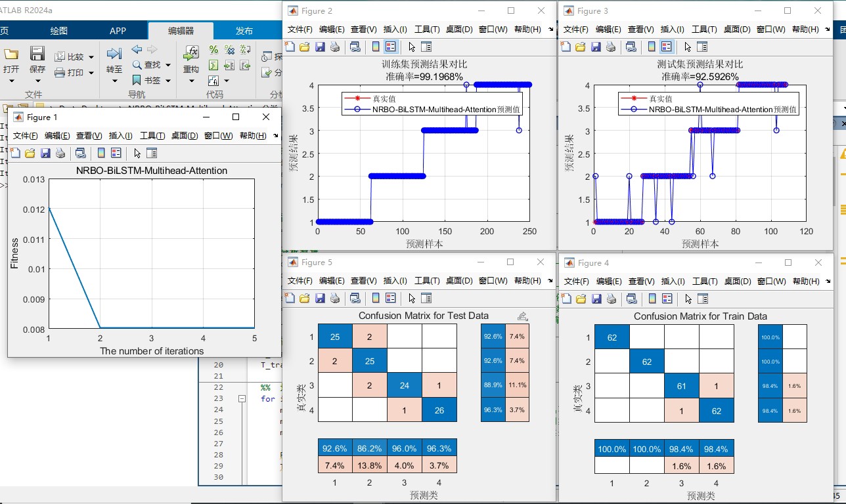Click New Figure icon in Figure 2 toolbar

290,47
